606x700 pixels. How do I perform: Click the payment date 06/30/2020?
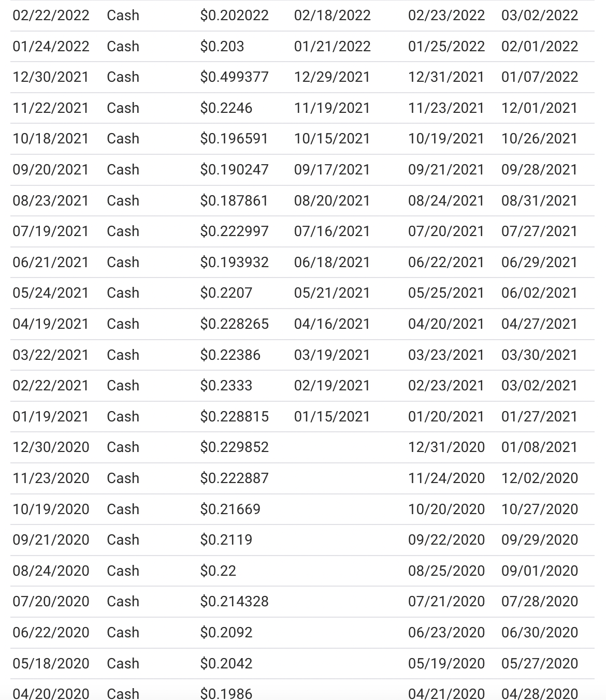point(539,632)
